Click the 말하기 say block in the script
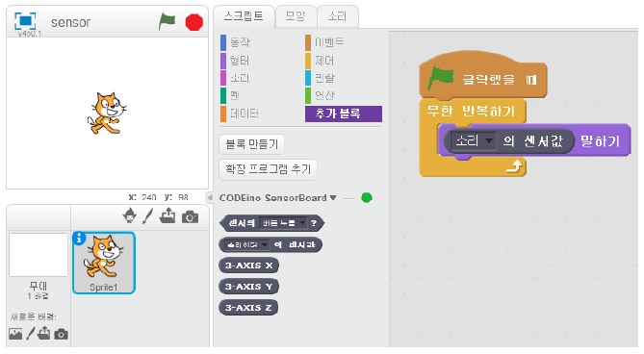 click(600, 141)
